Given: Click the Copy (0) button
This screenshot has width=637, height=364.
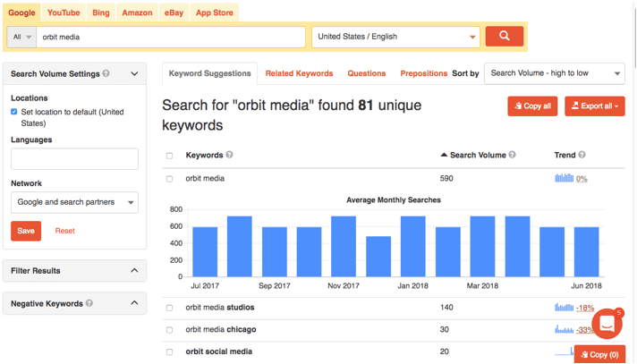Looking at the screenshot, I should [599, 354].
